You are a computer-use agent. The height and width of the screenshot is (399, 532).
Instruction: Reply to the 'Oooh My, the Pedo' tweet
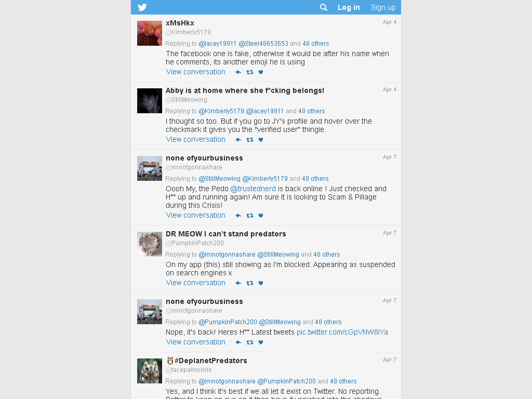click(x=238, y=216)
